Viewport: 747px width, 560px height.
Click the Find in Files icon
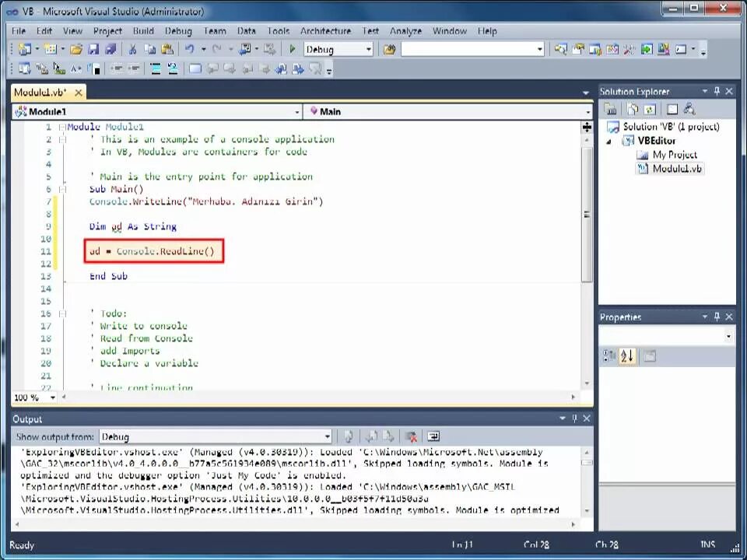(389, 49)
